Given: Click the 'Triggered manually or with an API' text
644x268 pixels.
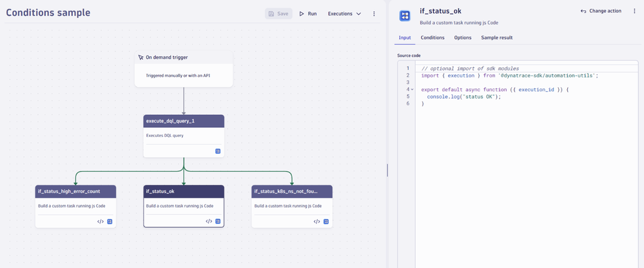Looking at the screenshot, I should [x=179, y=76].
